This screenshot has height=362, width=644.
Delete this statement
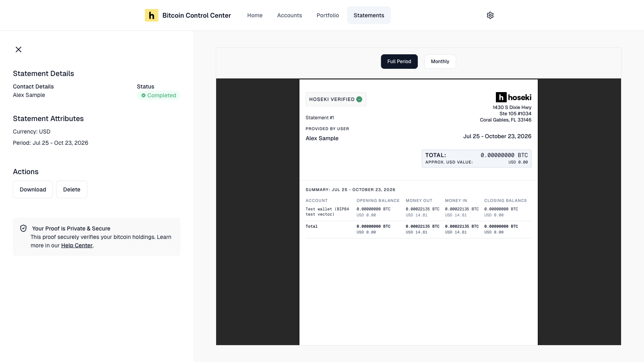[x=72, y=189]
